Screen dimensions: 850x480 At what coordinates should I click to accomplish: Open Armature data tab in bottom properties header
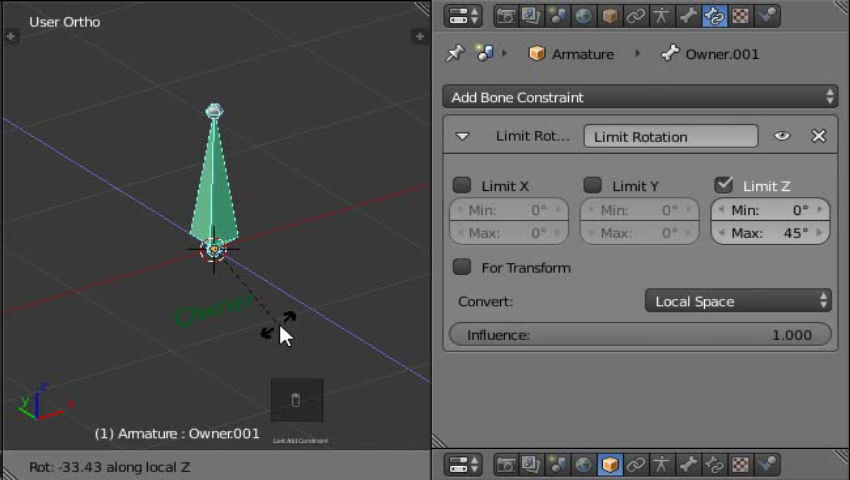click(661, 465)
